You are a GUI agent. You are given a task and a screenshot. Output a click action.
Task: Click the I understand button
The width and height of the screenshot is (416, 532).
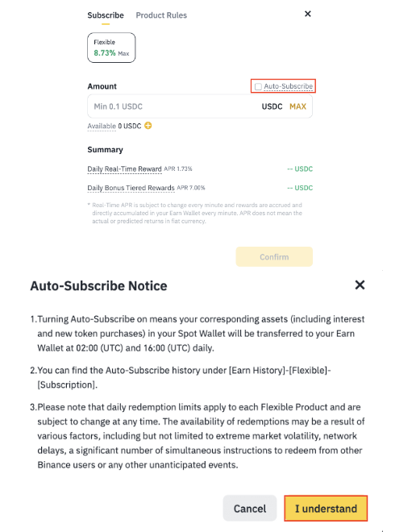point(326,509)
